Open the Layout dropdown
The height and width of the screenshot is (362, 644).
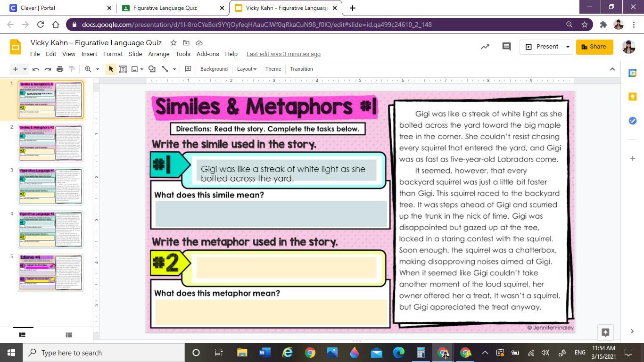point(247,69)
